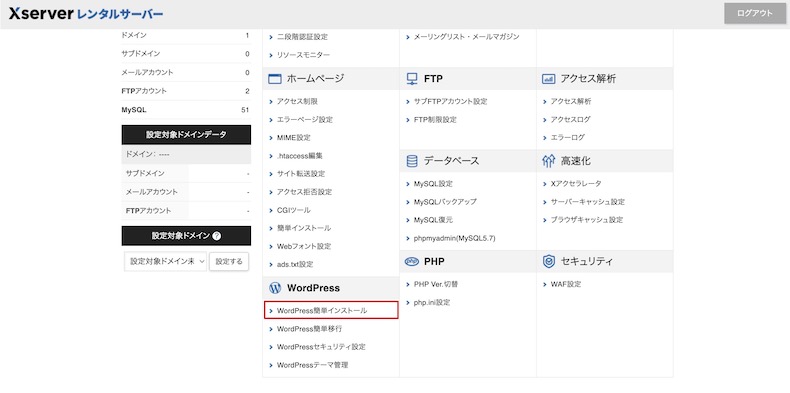Open リソースモニター link
This screenshot has height=393, width=790.
[303, 55]
